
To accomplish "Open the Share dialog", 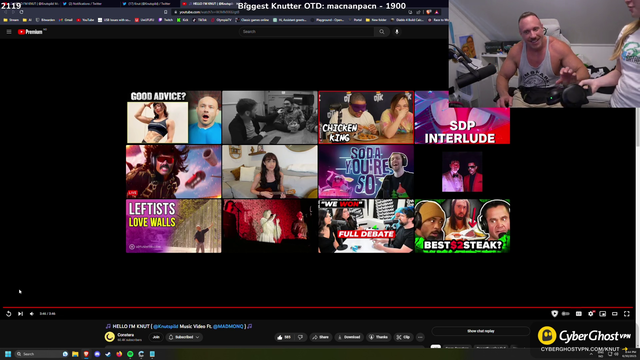I will 320,337.
